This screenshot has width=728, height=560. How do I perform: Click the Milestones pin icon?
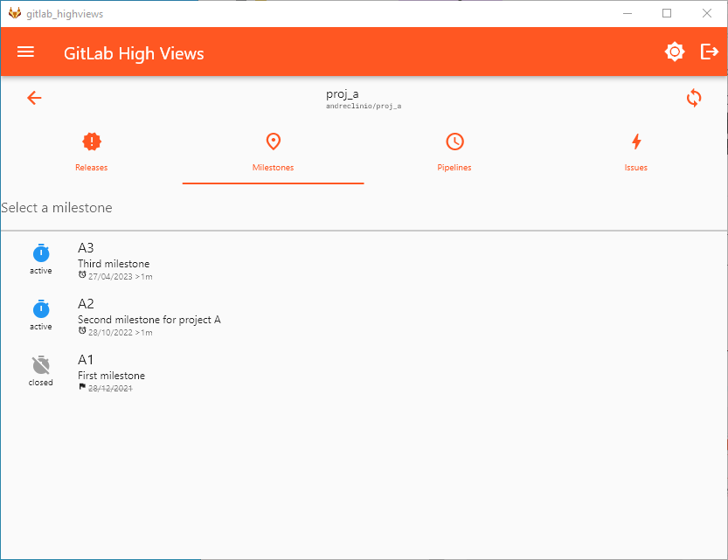click(x=273, y=142)
